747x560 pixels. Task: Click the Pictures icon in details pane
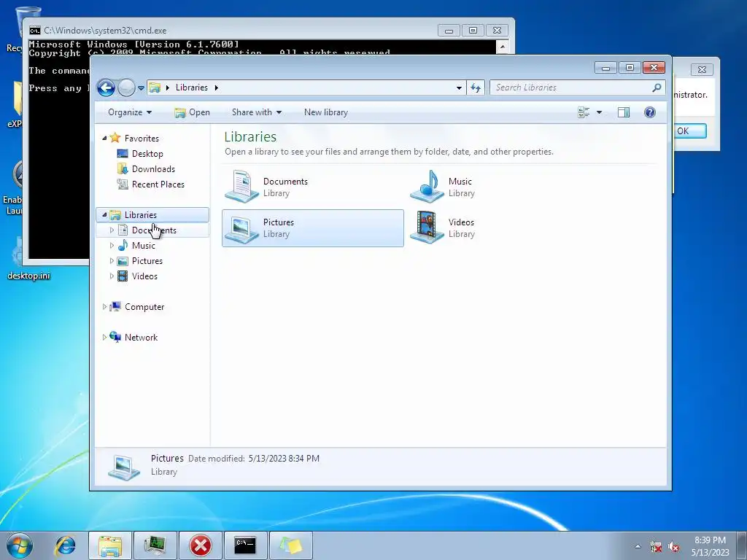pos(124,467)
